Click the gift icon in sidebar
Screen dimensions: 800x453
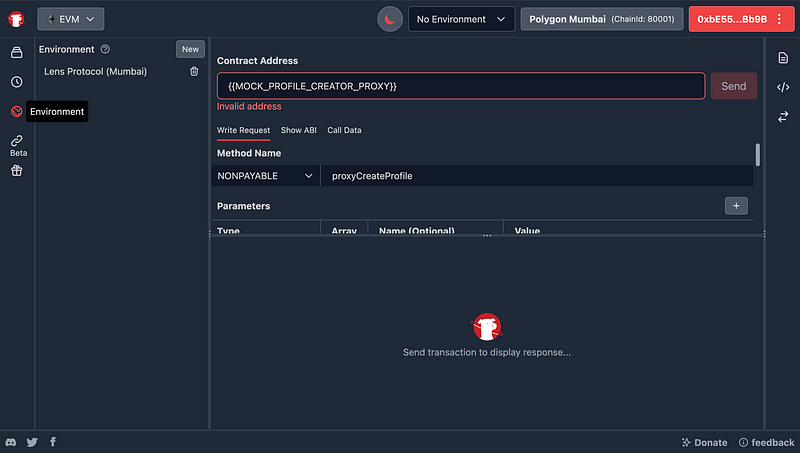pos(16,170)
